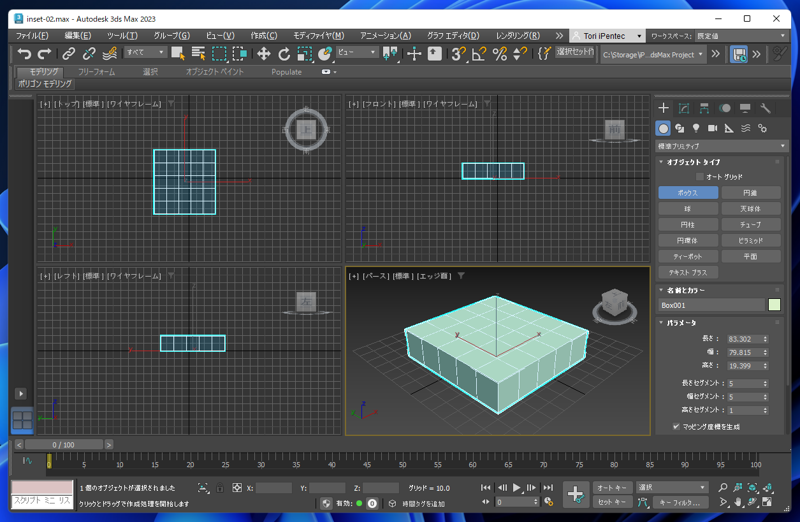Collapse the オブジェクト タイプ rollout
The width and height of the screenshot is (800, 522).
(x=693, y=162)
